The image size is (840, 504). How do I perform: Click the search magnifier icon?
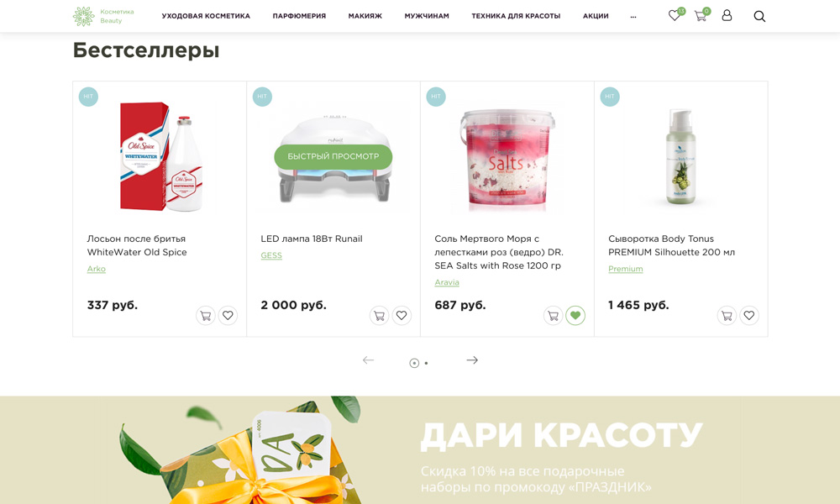(759, 16)
